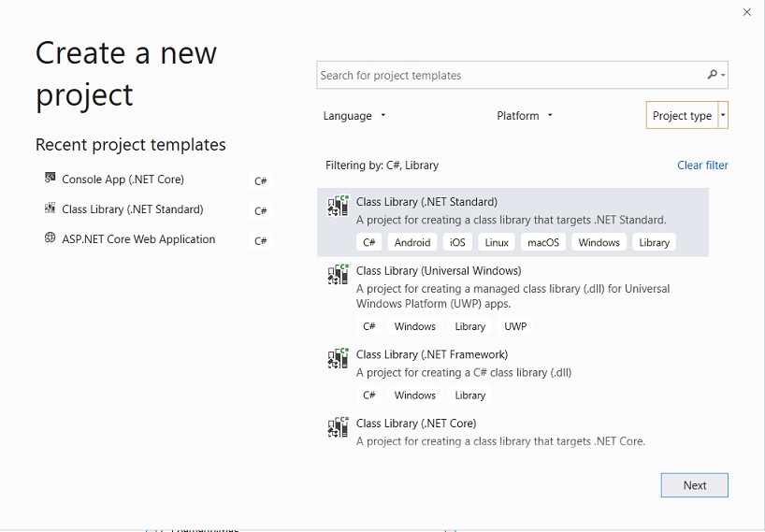Click the Class Library (.NET Standard) recent template icon
The width and height of the screenshot is (765, 532).
(x=50, y=208)
